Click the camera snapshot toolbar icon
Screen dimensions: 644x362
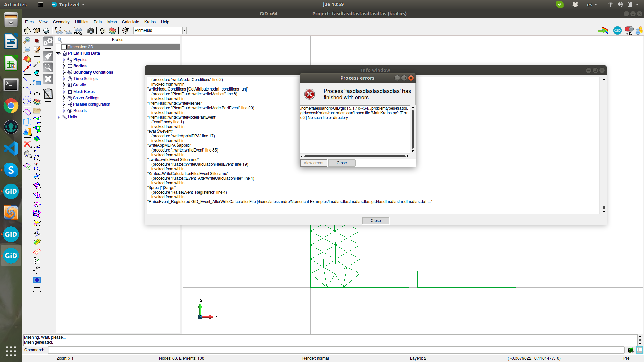coord(90,31)
